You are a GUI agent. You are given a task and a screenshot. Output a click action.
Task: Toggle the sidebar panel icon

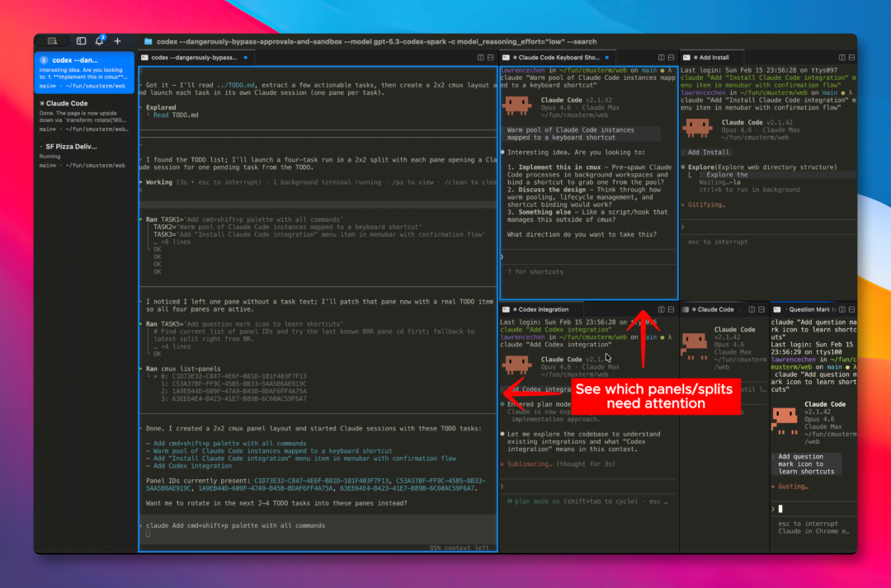(81, 41)
